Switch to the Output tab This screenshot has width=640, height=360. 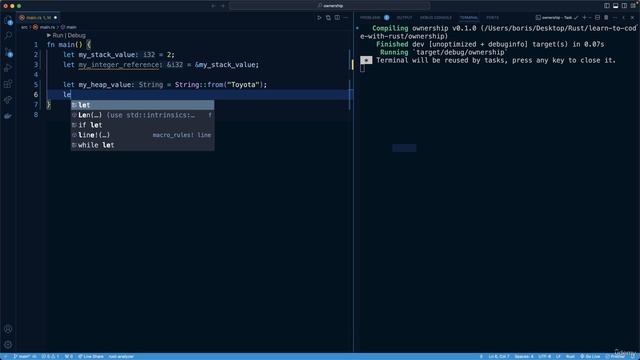click(x=404, y=18)
